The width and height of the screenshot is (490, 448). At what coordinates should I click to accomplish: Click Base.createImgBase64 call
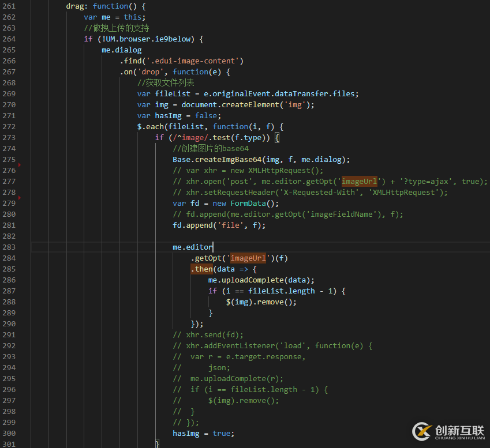pyautogui.click(x=261, y=160)
